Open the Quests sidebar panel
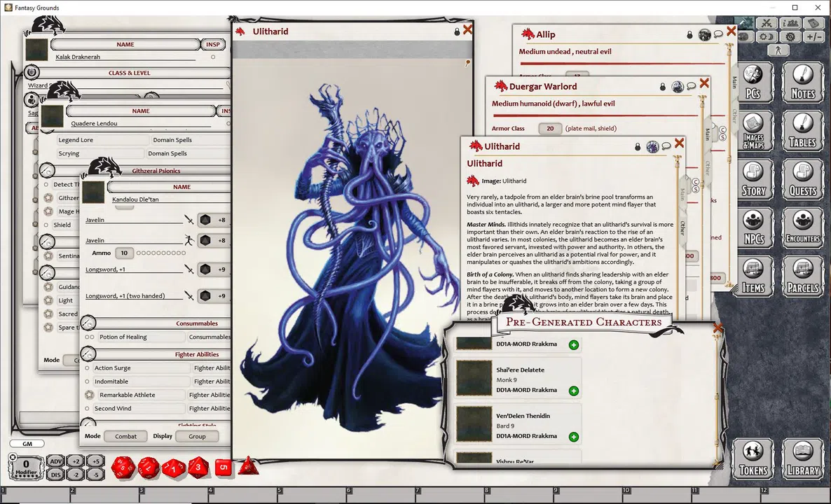The height and width of the screenshot is (504, 831). click(x=802, y=179)
